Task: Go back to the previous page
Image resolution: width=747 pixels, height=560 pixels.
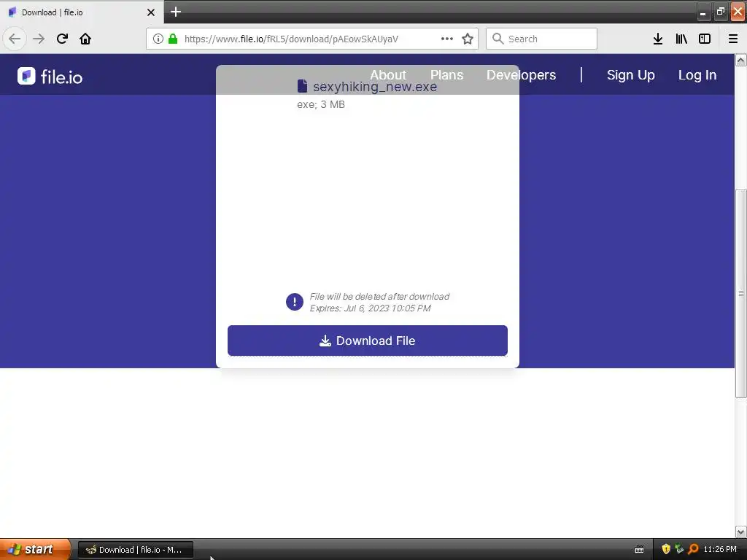Action: 15,39
